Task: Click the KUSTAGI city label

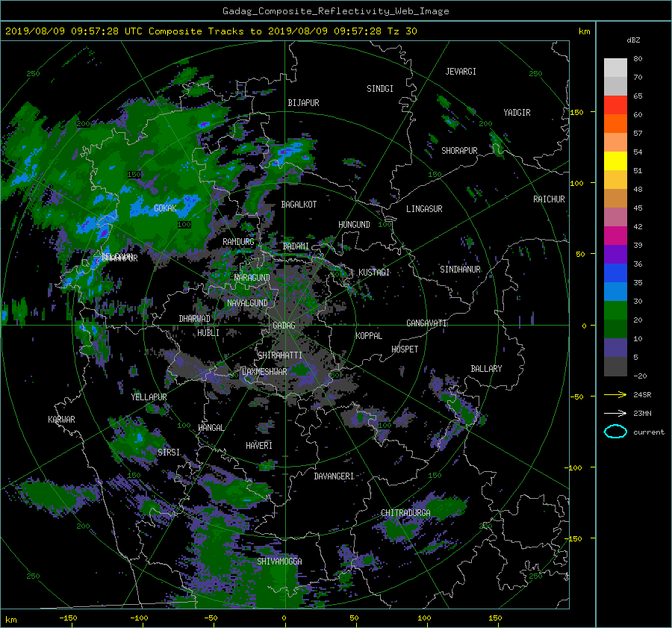Action: click(x=374, y=273)
